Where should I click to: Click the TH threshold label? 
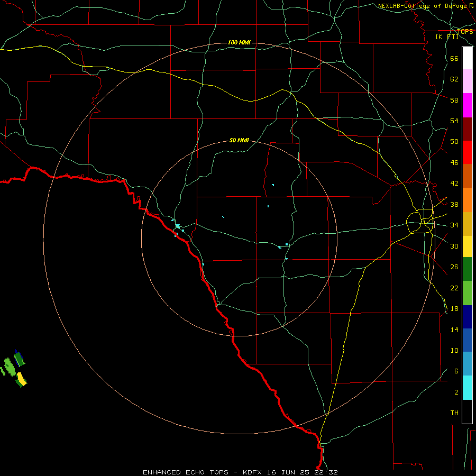click(454, 413)
